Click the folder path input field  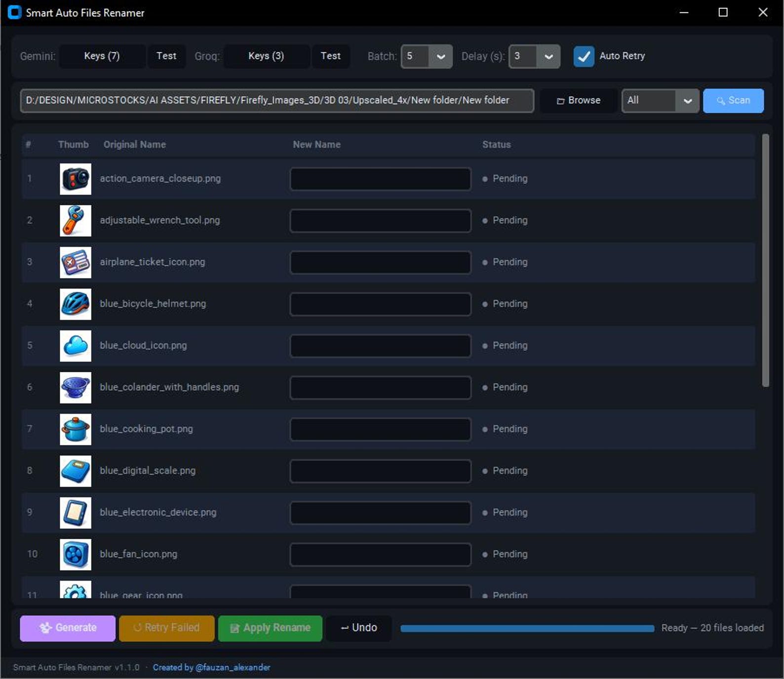[277, 101]
